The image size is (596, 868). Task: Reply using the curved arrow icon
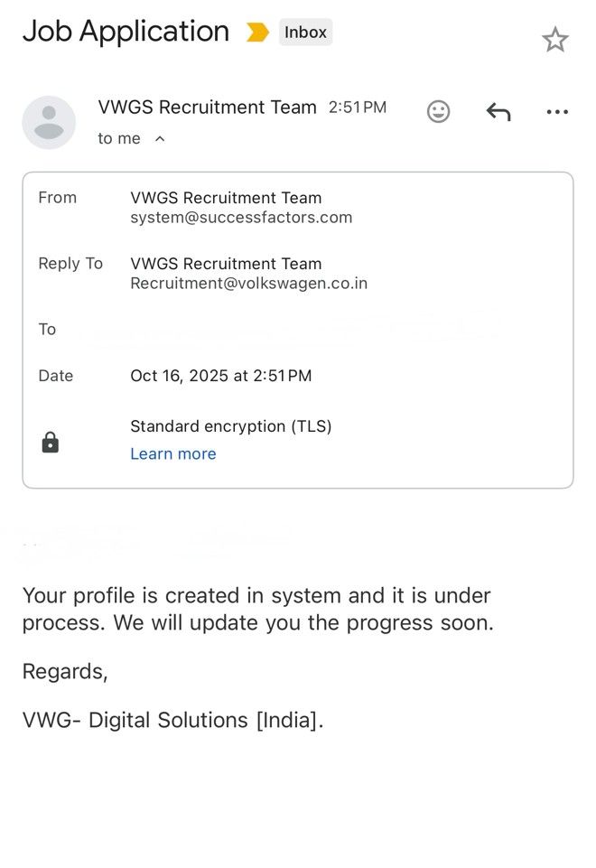[x=498, y=111]
